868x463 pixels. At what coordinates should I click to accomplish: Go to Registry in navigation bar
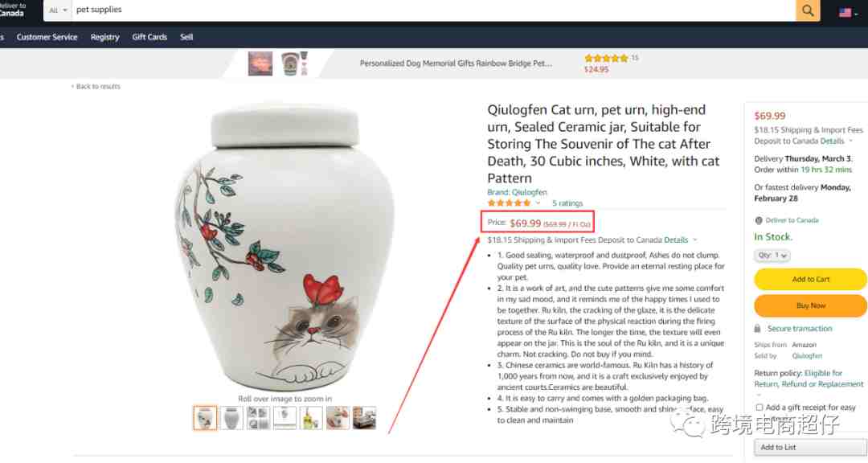(x=104, y=37)
